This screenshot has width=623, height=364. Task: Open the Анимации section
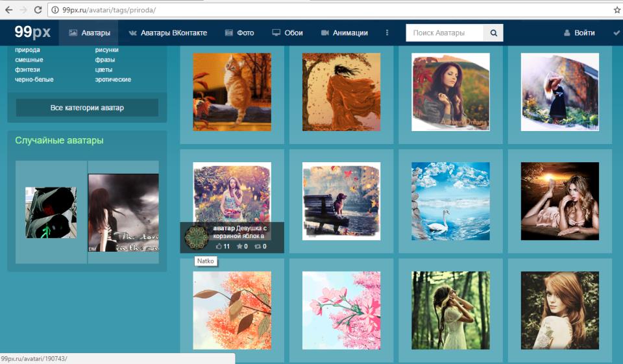click(x=344, y=33)
